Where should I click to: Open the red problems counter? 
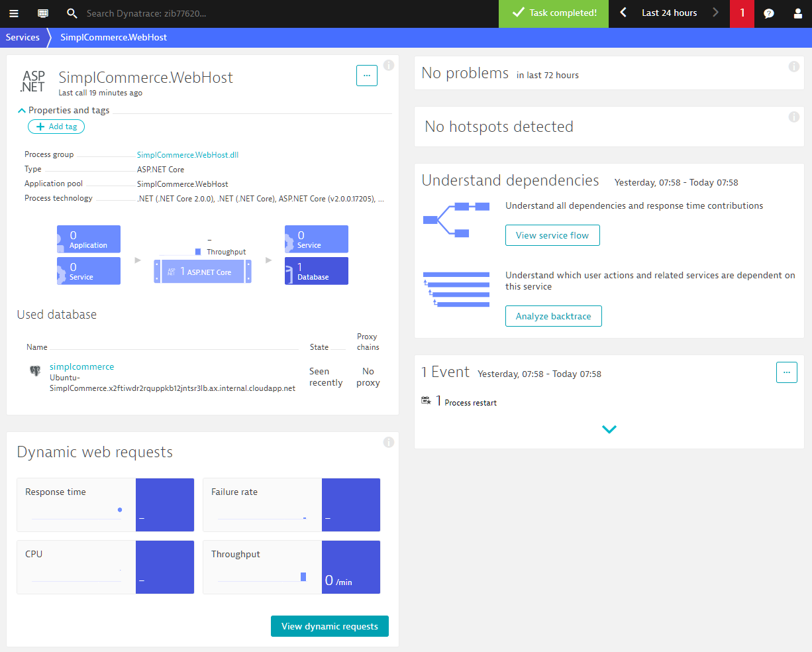742,13
